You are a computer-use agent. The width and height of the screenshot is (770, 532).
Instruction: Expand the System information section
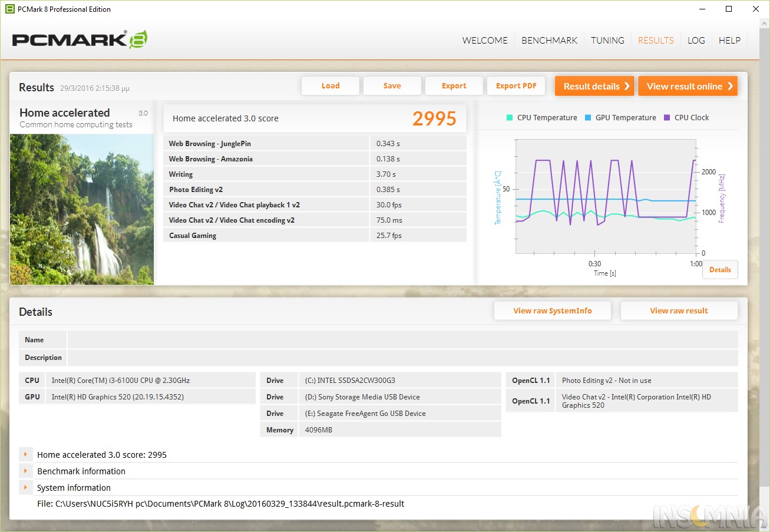coord(26,488)
